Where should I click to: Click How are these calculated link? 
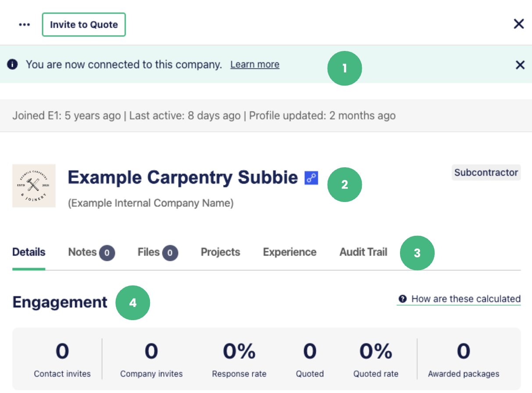coord(466,299)
